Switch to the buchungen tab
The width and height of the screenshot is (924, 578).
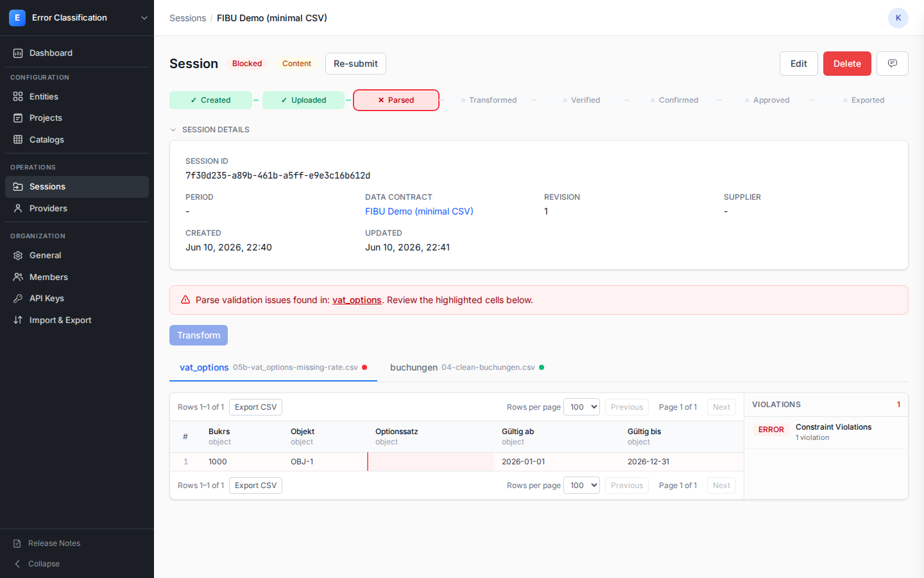point(467,367)
